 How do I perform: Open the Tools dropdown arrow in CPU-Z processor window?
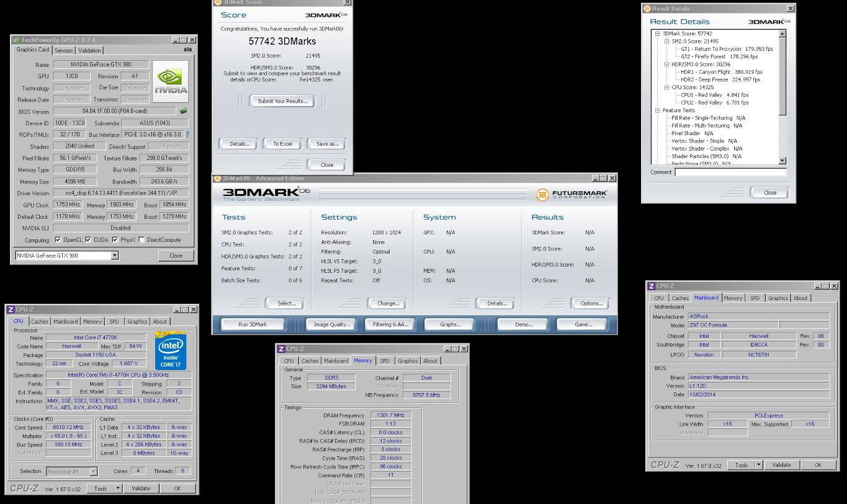(118, 489)
